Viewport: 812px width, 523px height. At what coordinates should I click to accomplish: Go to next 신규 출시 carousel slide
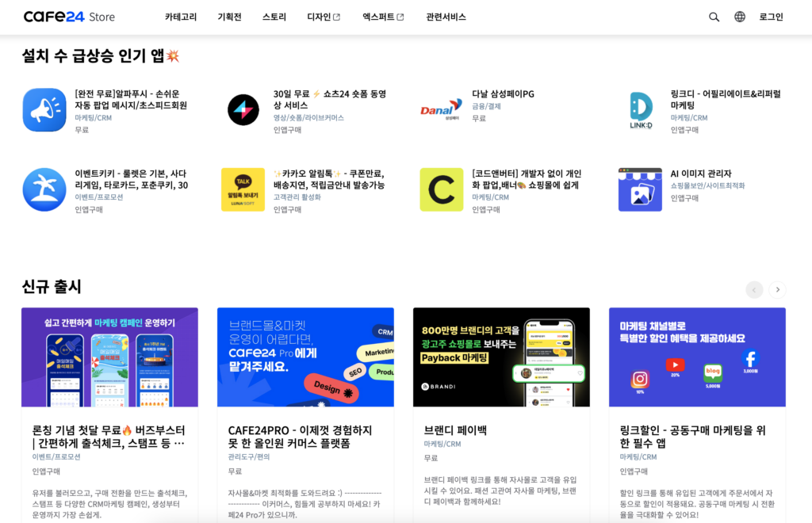coord(777,290)
